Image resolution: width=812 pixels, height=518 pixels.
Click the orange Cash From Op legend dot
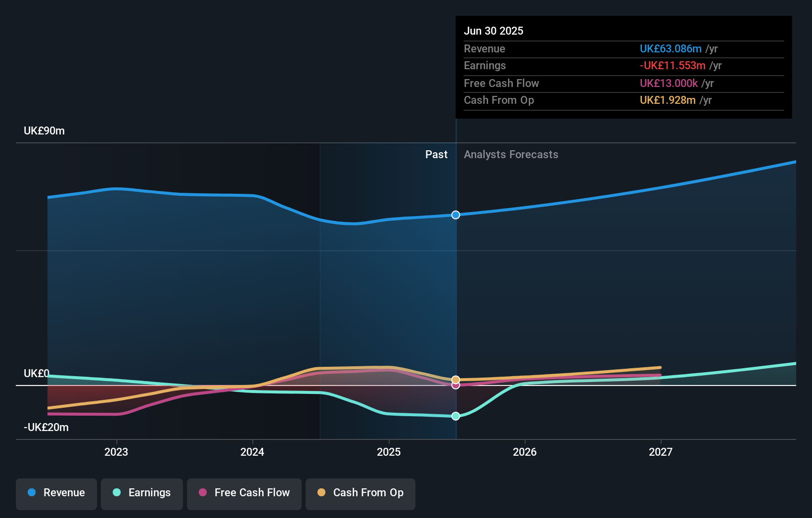coord(322,493)
